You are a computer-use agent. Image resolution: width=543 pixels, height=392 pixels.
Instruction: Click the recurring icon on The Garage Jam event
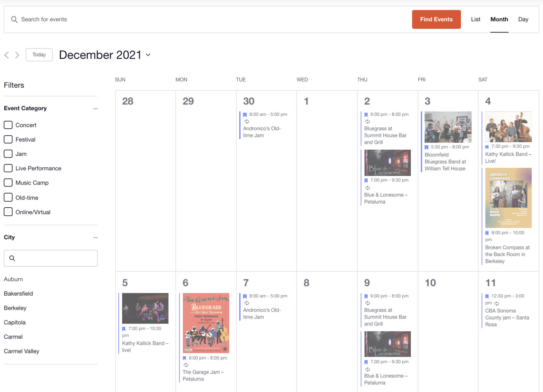pos(186,365)
